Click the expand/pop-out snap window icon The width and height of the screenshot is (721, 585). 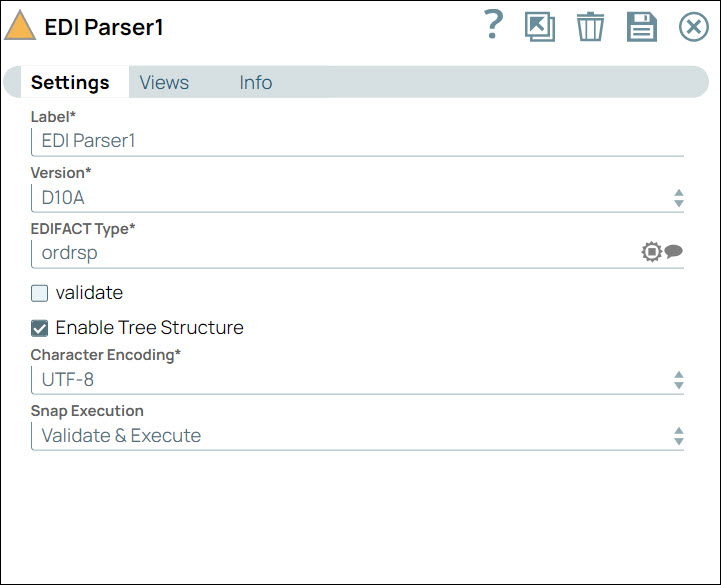pos(540,26)
